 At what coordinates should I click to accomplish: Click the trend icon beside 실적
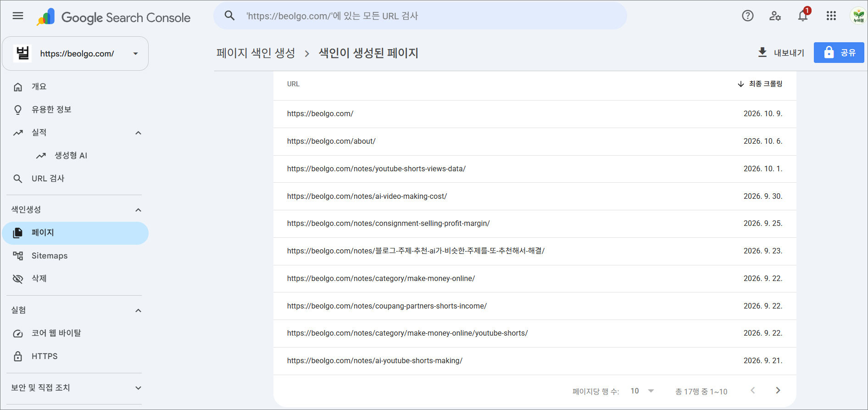18,133
